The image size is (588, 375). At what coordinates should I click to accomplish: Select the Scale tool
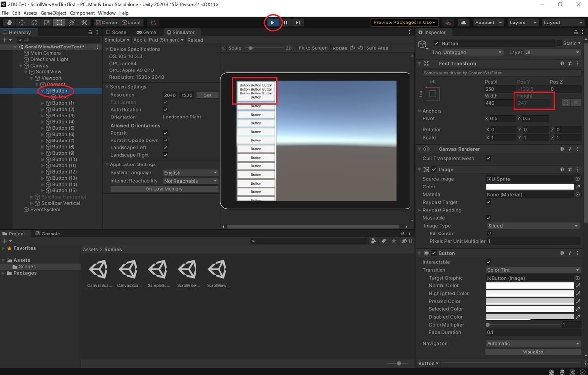[x=47, y=23]
